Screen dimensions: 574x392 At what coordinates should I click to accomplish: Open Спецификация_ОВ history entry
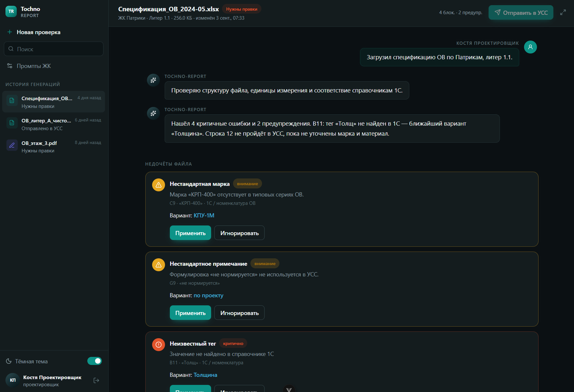54,102
